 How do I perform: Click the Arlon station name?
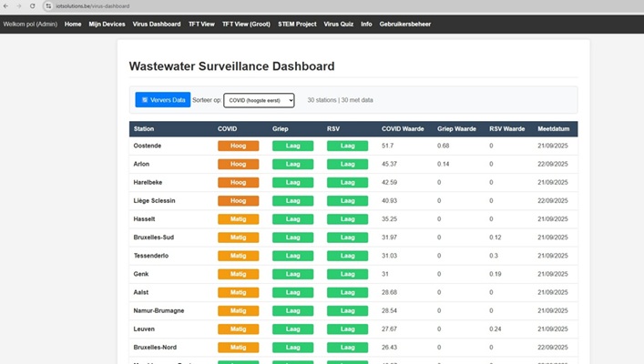point(141,164)
